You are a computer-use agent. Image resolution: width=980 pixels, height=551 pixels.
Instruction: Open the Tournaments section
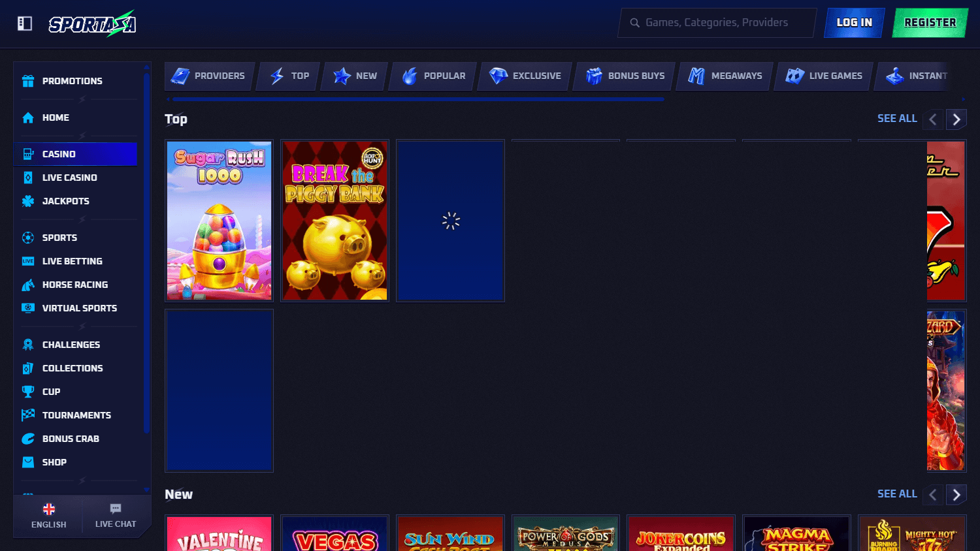(77, 415)
